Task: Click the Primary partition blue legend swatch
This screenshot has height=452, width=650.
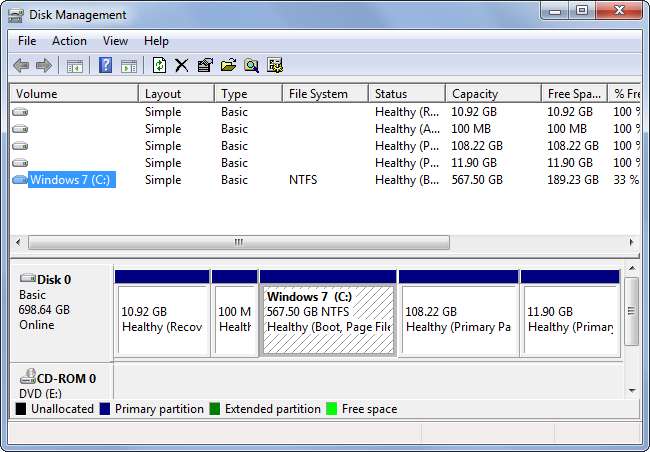Action: tap(105, 409)
